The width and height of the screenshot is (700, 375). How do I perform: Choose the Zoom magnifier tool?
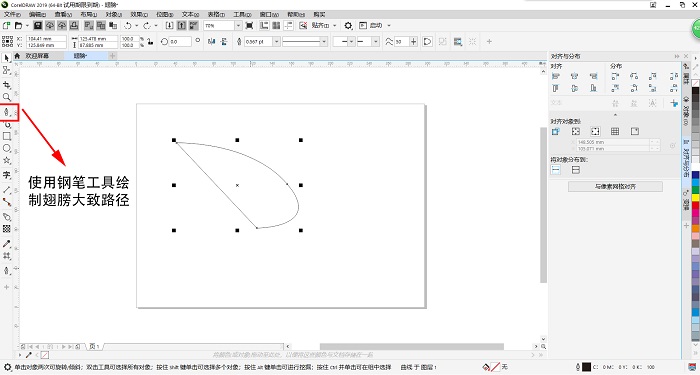click(7, 97)
